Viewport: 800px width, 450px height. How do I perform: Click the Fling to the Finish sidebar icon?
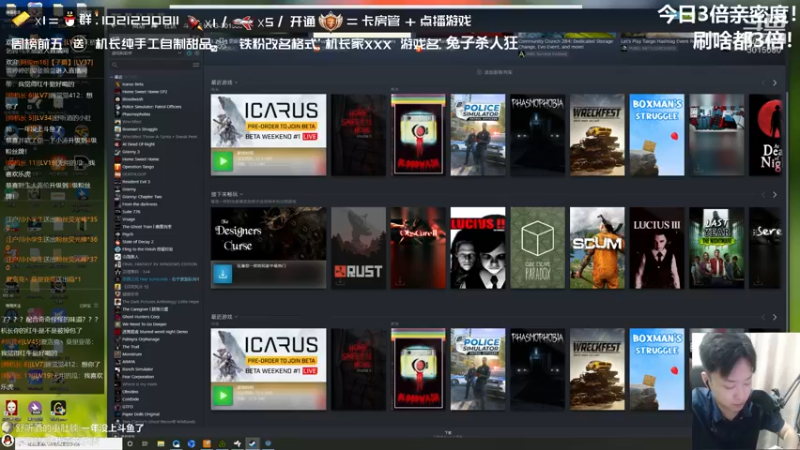pos(118,249)
